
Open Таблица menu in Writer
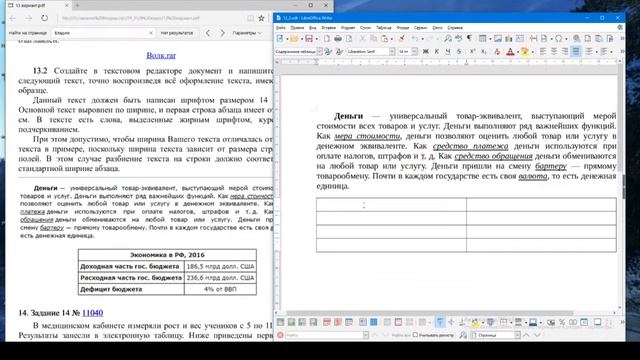point(384,28)
